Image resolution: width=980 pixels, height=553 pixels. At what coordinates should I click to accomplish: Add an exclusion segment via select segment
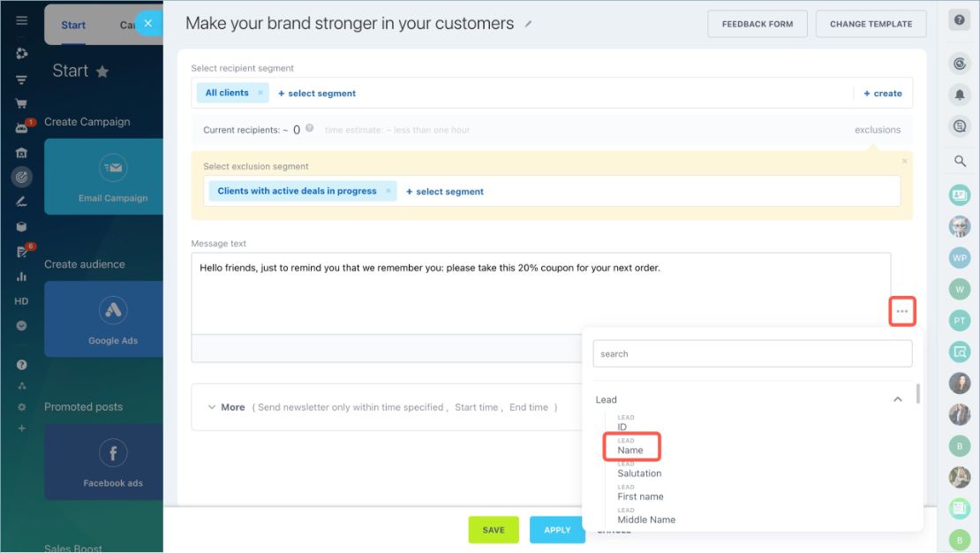point(445,192)
